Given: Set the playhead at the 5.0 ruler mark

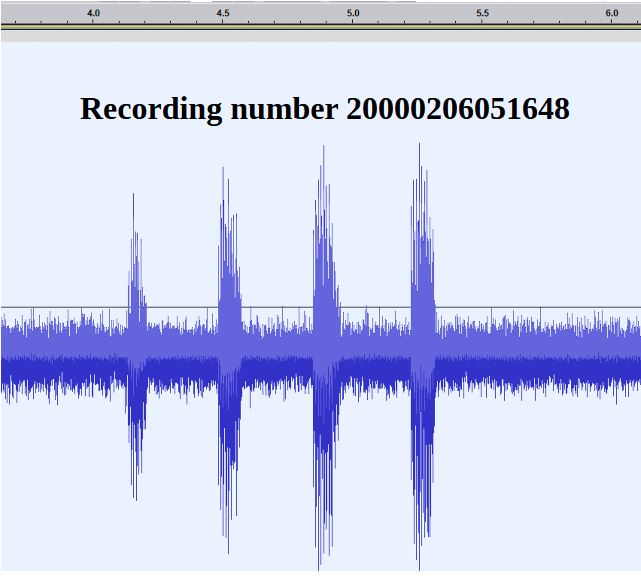Looking at the screenshot, I should (353, 13).
